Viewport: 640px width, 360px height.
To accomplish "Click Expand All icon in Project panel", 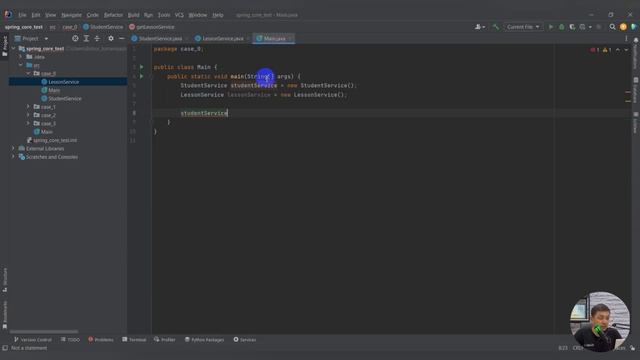I will tap(86, 38).
